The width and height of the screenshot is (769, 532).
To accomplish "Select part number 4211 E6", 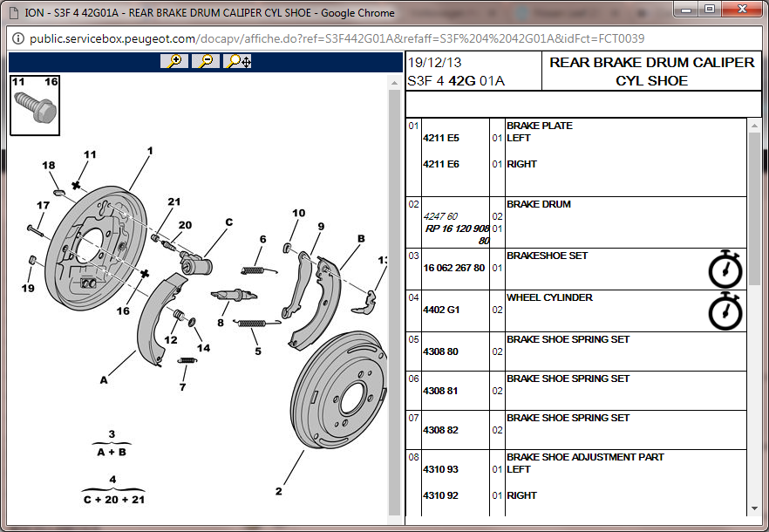I will 441,164.
